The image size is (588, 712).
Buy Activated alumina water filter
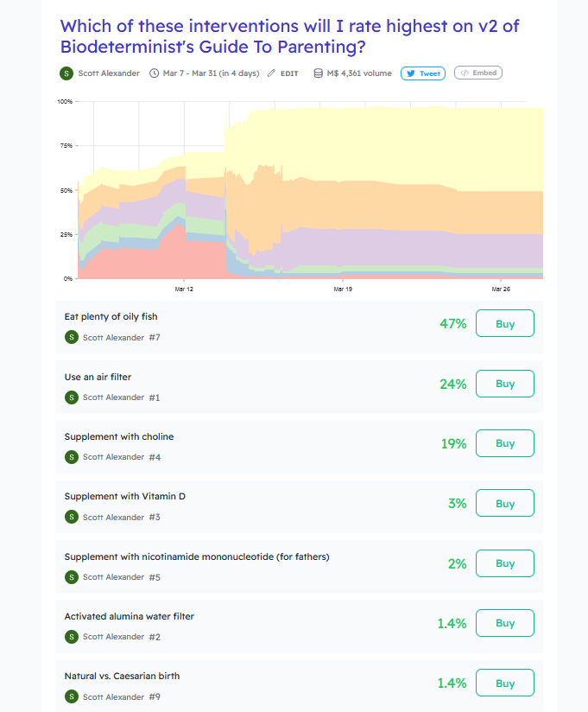[505, 623]
